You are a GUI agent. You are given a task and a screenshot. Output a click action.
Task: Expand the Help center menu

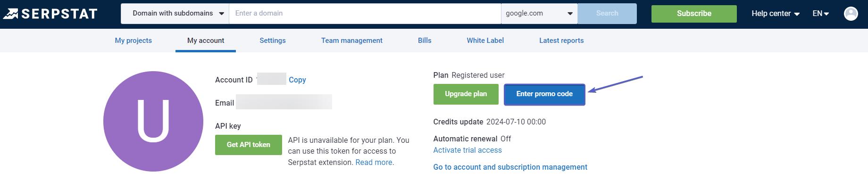coord(775,14)
